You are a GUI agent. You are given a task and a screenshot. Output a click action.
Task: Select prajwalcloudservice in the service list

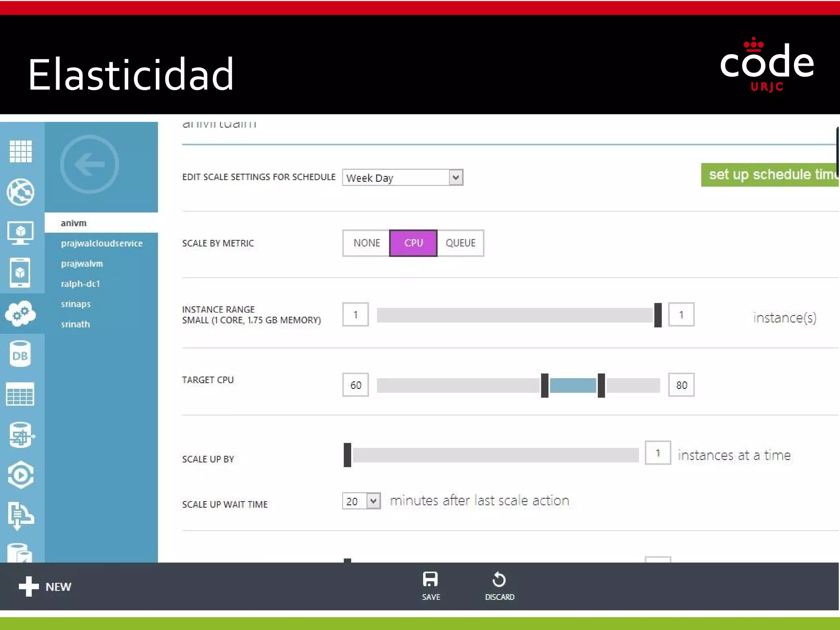click(101, 243)
